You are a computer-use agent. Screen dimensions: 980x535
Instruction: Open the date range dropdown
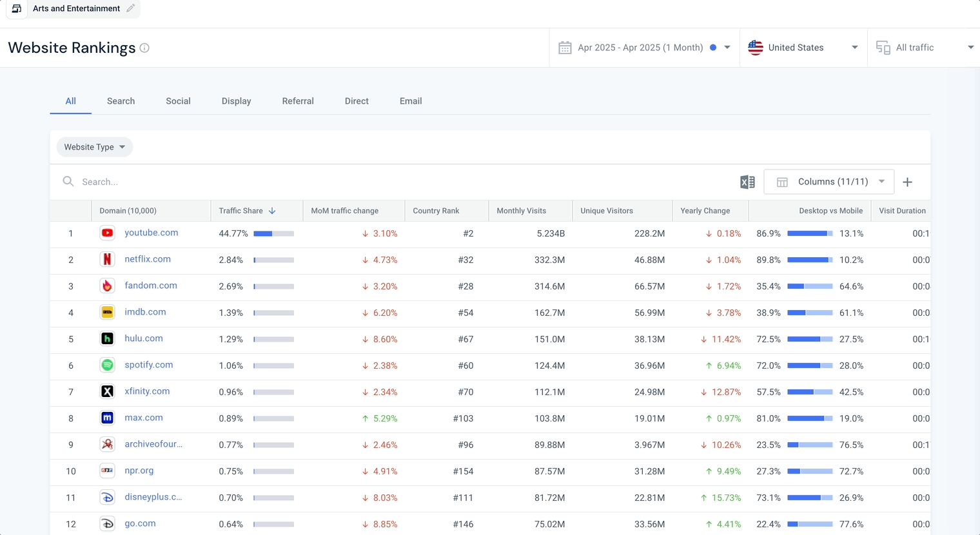(x=645, y=48)
